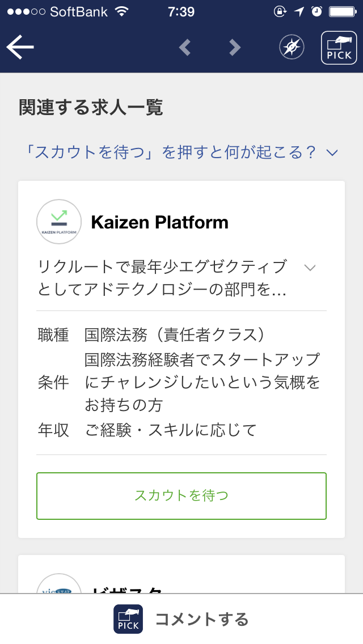Open the Kaizen Platform company name
Image resolution: width=363 pixels, height=644 pixels.
point(159,222)
